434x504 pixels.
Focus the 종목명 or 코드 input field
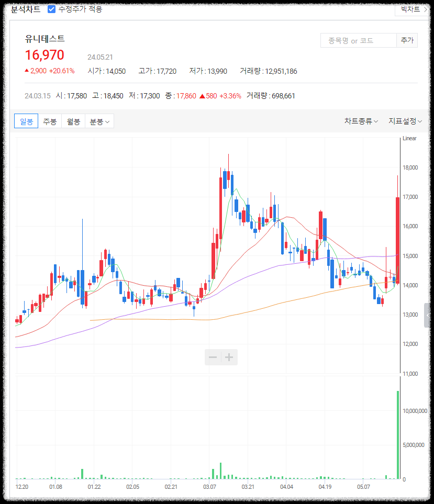pyautogui.click(x=359, y=40)
